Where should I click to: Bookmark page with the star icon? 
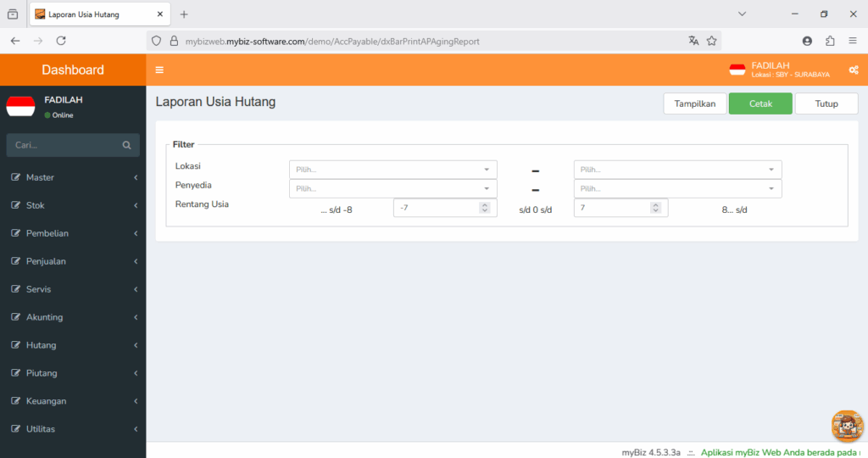coord(712,41)
